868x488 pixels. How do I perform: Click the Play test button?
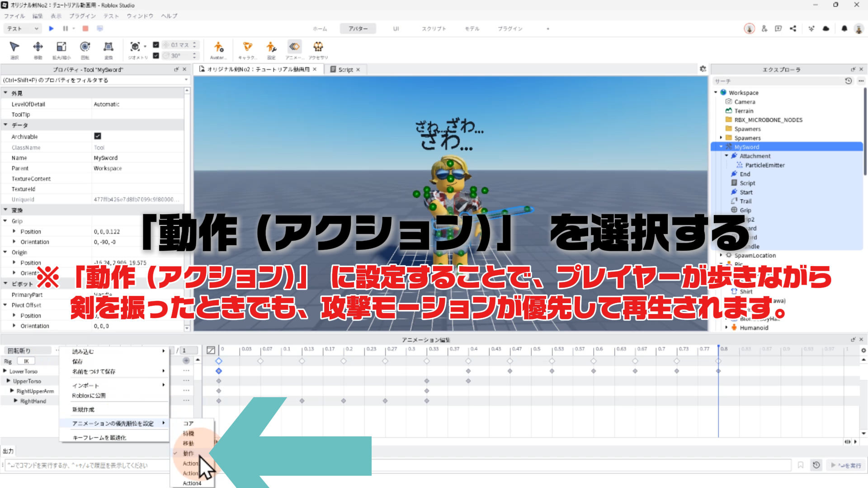[51, 28]
